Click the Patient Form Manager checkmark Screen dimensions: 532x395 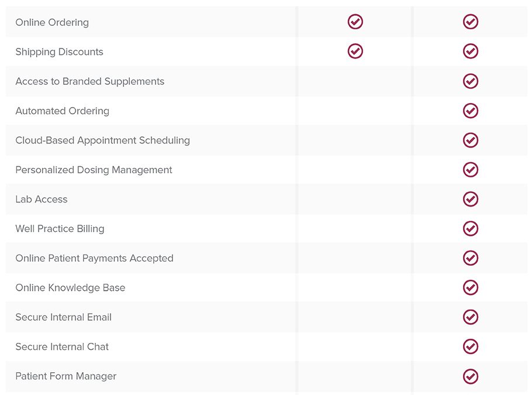tap(471, 376)
